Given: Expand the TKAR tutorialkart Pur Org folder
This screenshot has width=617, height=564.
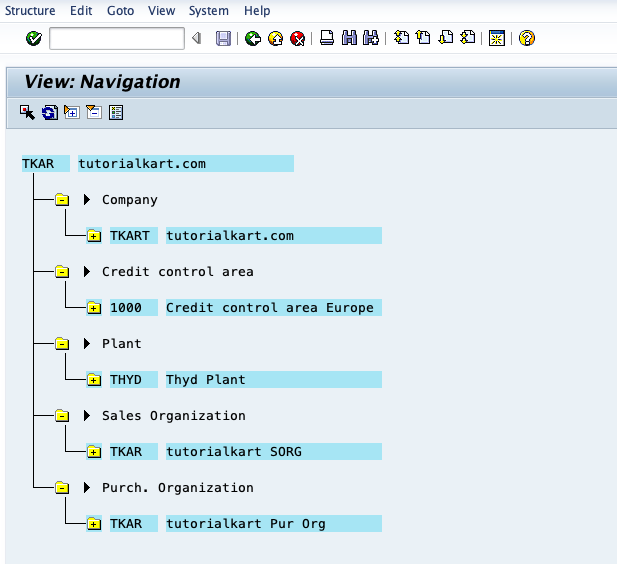Looking at the screenshot, I should coord(94,524).
